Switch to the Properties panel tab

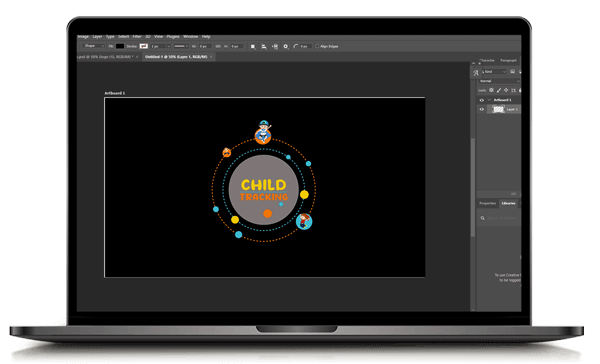pyautogui.click(x=488, y=203)
